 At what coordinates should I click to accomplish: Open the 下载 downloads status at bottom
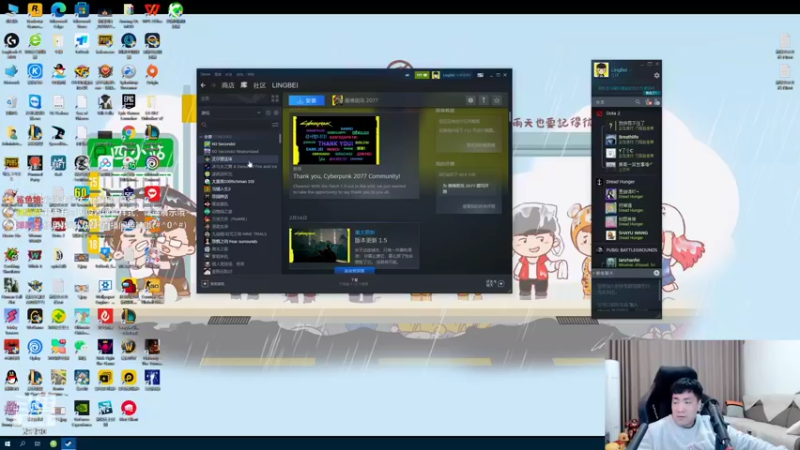[x=355, y=282]
